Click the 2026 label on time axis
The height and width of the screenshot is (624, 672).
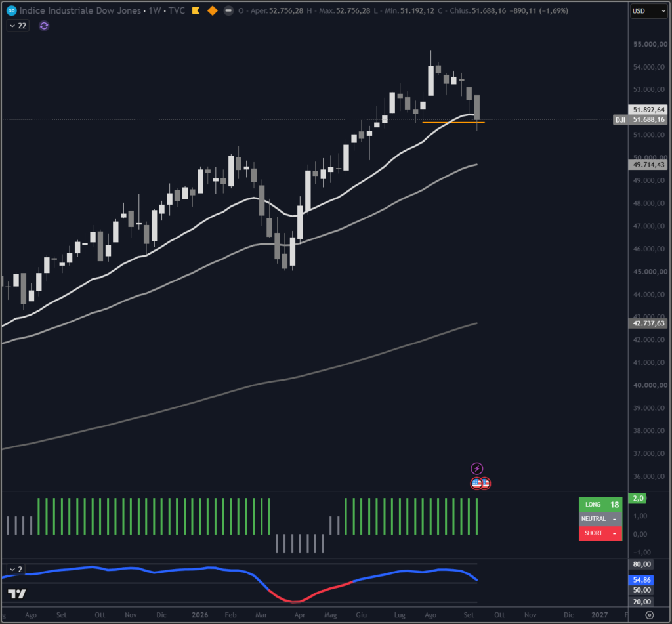199,615
